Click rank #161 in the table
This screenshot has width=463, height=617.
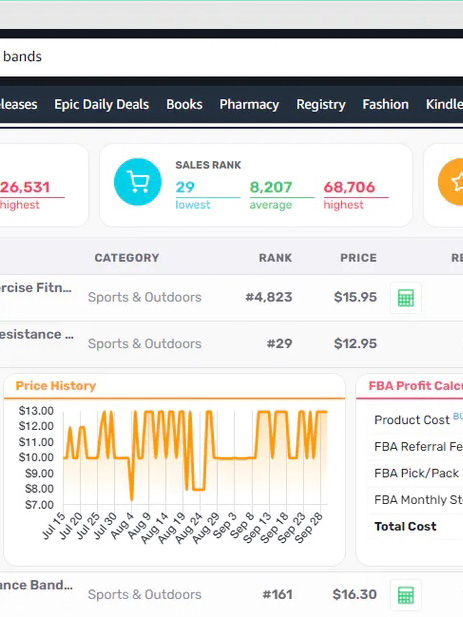click(277, 594)
